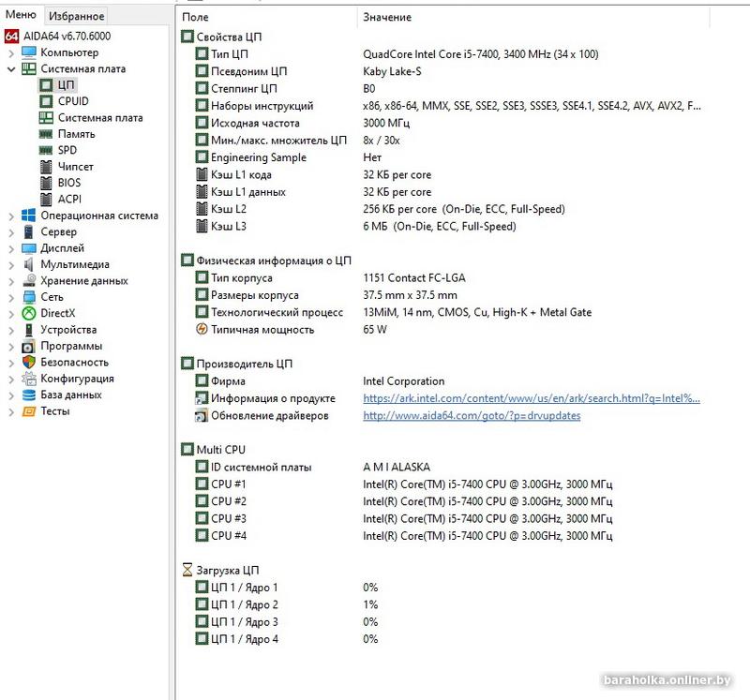Image resolution: width=750 pixels, height=700 pixels.
Task: Click the Системная плата parent node icon
Action: pos(29,68)
